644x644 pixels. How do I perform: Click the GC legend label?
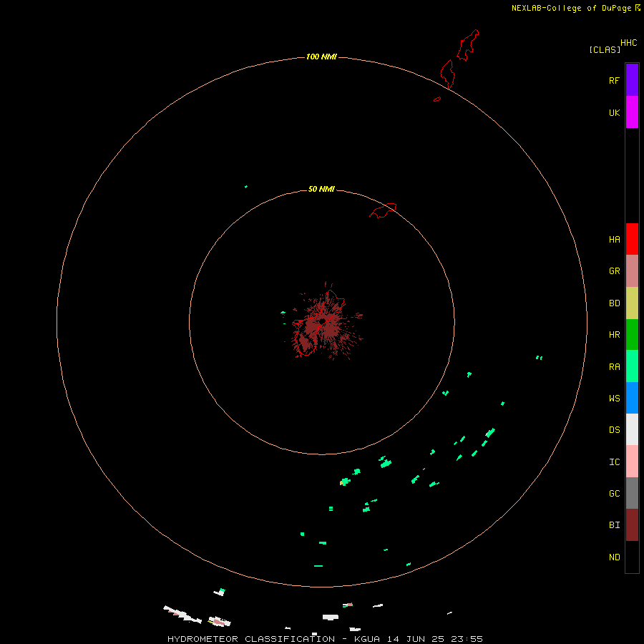coord(614,493)
